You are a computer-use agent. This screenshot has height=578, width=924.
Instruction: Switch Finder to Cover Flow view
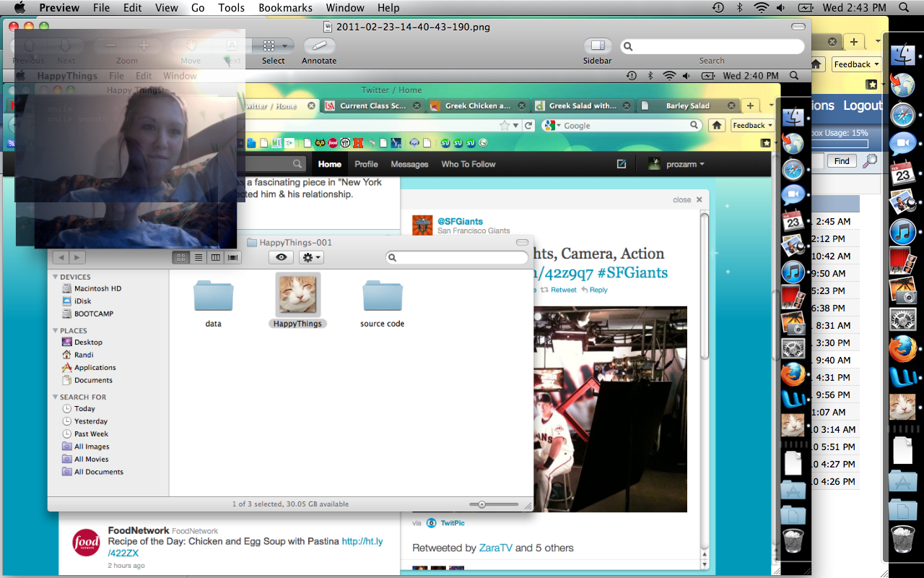pyautogui.click(x=232, y=257)
